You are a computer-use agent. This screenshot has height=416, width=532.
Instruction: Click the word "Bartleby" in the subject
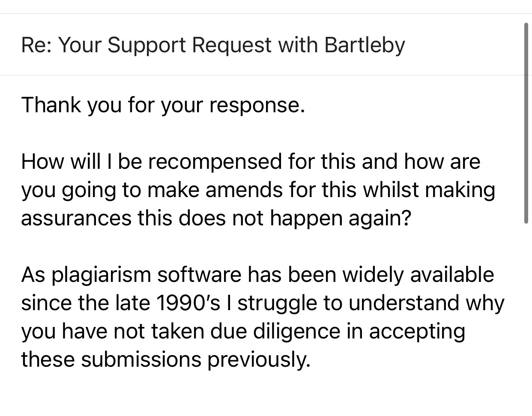point(365,45)
